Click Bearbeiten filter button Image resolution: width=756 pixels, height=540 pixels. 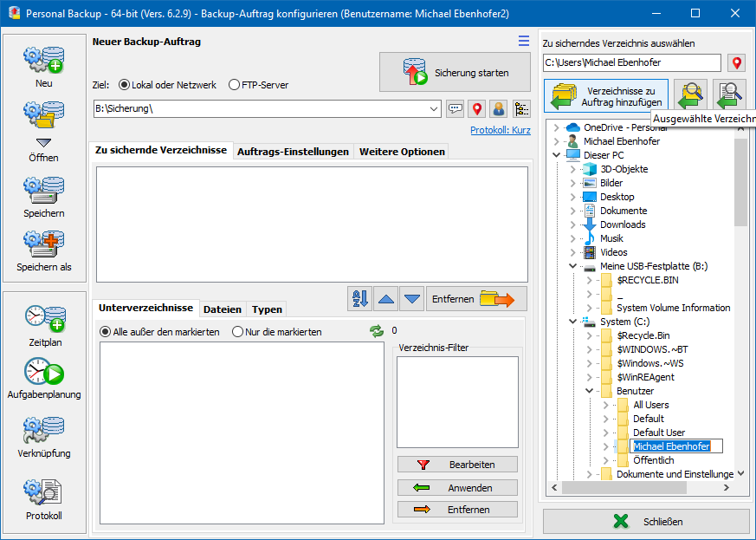[x=457, y=465]
